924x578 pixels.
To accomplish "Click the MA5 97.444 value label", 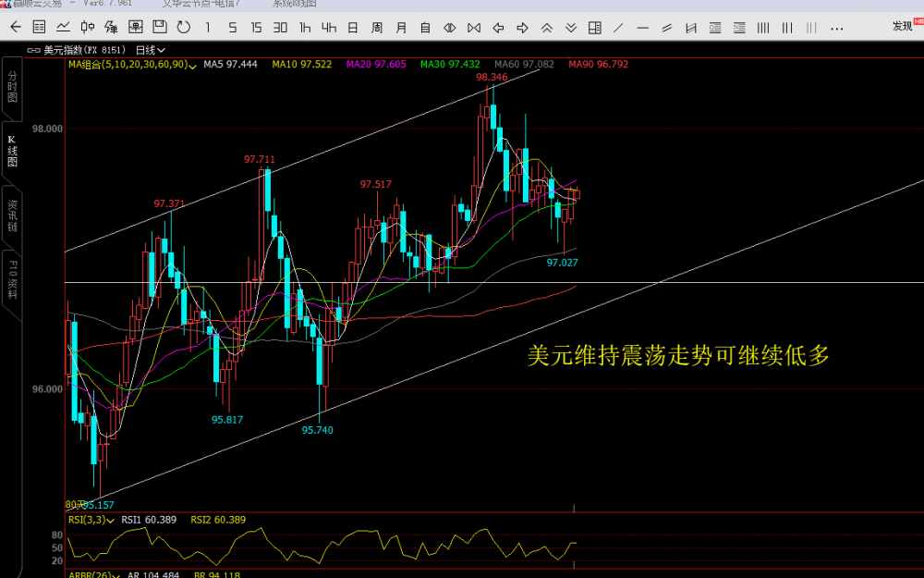I will coord(230,65).
